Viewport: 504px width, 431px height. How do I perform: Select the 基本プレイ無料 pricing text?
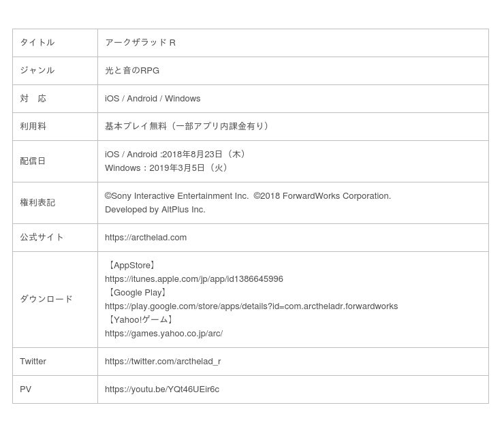click(188, 127)
